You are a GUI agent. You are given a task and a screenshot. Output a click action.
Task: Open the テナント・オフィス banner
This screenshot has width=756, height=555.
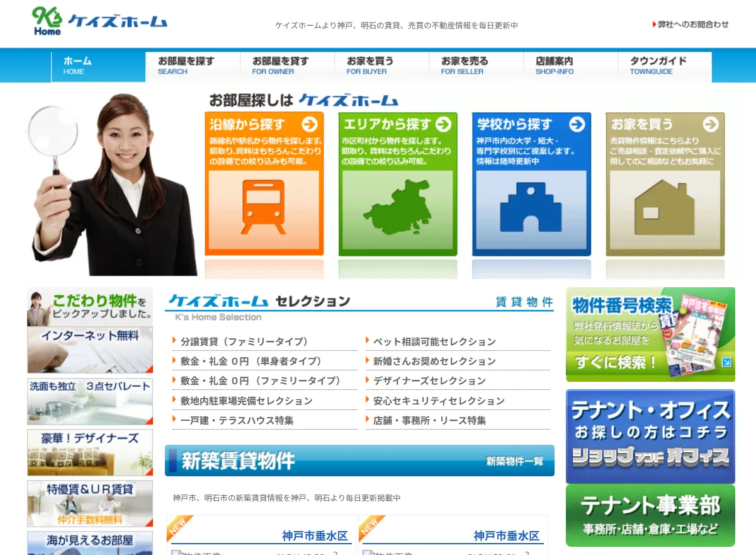(x=650, y=437)
